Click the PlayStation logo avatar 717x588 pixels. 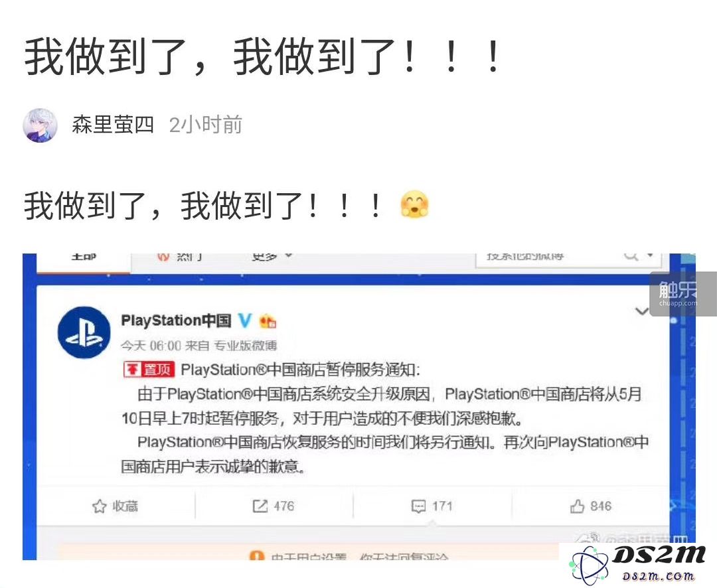[x=84, y=332]
